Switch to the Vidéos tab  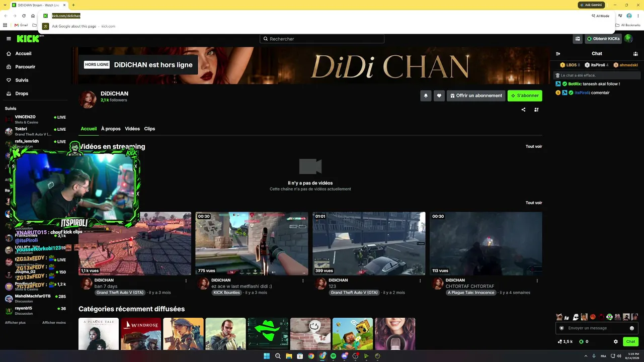pyautogui.click(x=132, y=129)
